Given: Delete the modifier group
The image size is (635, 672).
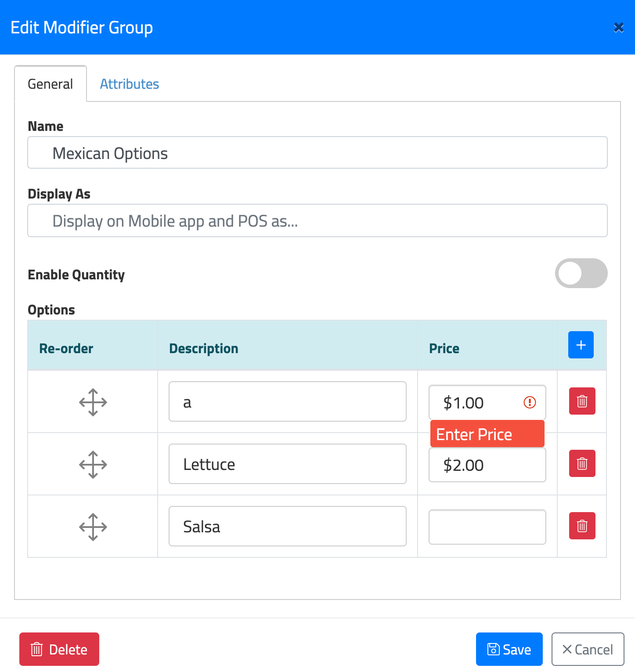Looking at the screenshot, I should click(x=59, y=649).
